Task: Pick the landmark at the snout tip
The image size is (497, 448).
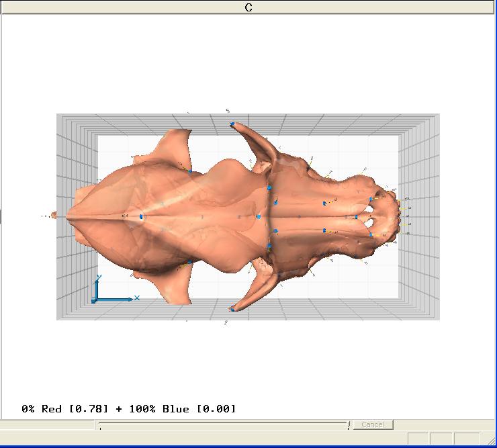Action: click(401, 216)
